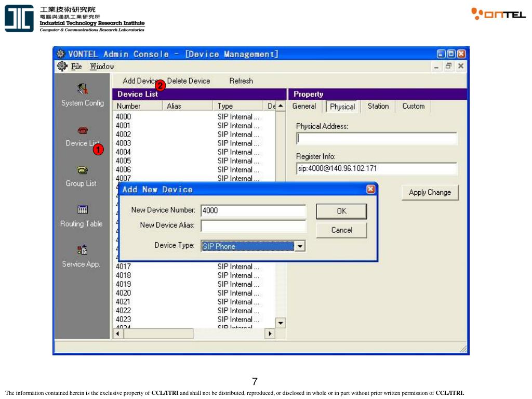Open the Routing Table grid icon
This screenshot has height=399, width=532.
click(83, 210)
